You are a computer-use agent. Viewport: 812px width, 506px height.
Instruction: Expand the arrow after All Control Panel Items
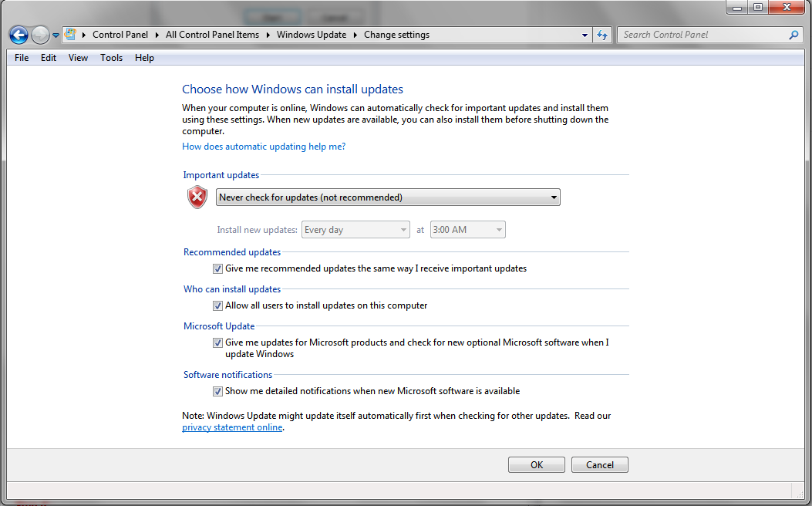[268, 35]
